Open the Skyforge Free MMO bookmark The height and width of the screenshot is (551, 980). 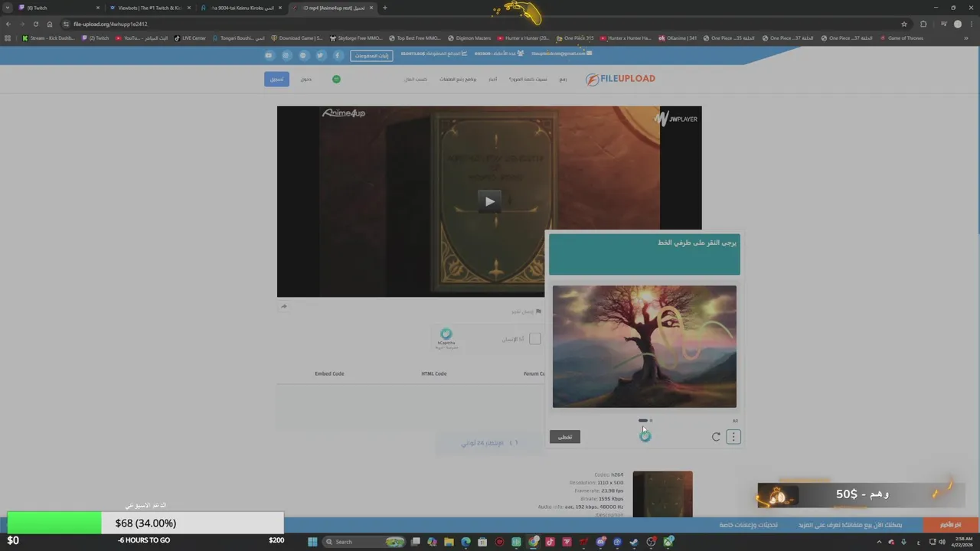tap(356, 38)
